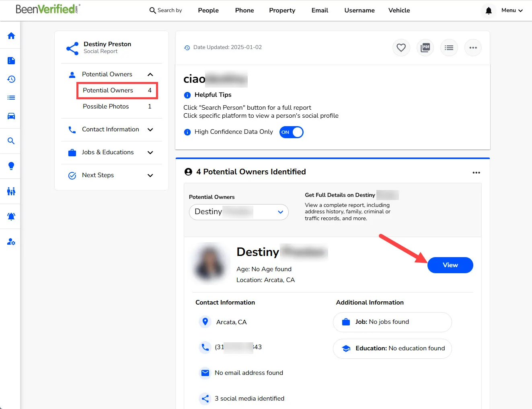Viewport: 532px width, 409px height.
Task: Open the account settings icon in sidebar
Action: tap(10, 241)
